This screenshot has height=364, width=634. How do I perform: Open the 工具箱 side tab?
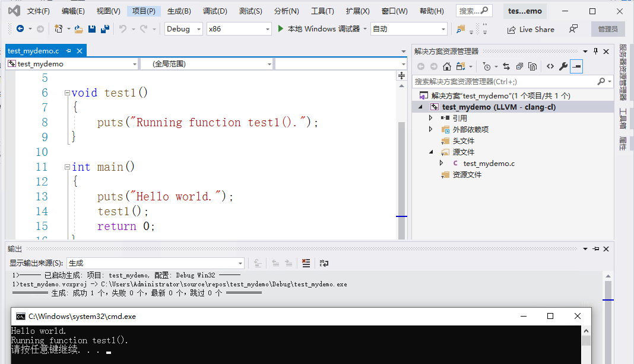click(x=623, y=119)
